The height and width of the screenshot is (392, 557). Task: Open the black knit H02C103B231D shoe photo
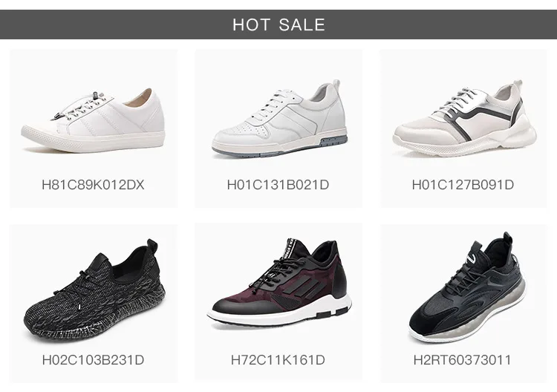[94, 291]
